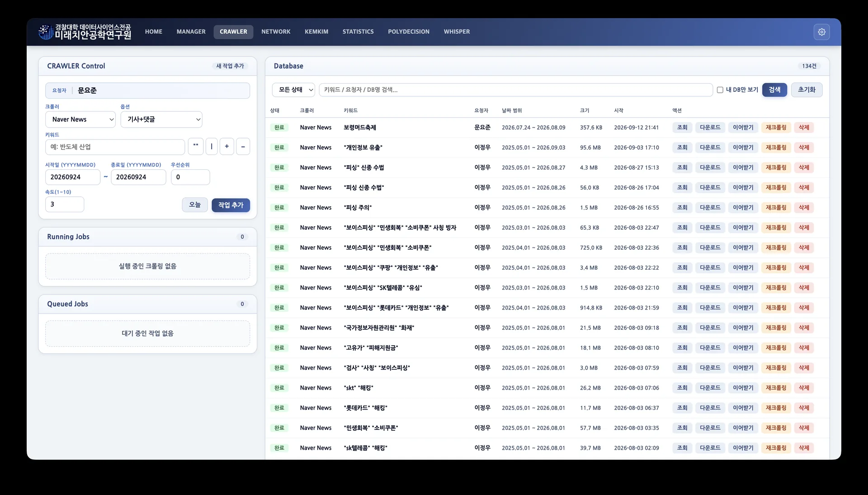Click the 시작 column header
Viewport: 868px width, 495px height.
[618, 110]
